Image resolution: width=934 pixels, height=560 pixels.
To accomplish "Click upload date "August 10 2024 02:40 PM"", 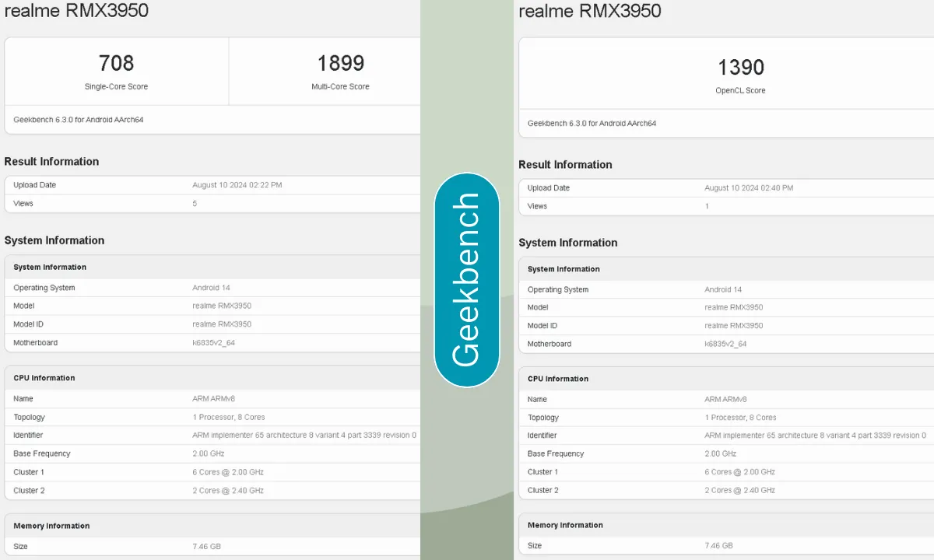I will [x=749, y=188].
